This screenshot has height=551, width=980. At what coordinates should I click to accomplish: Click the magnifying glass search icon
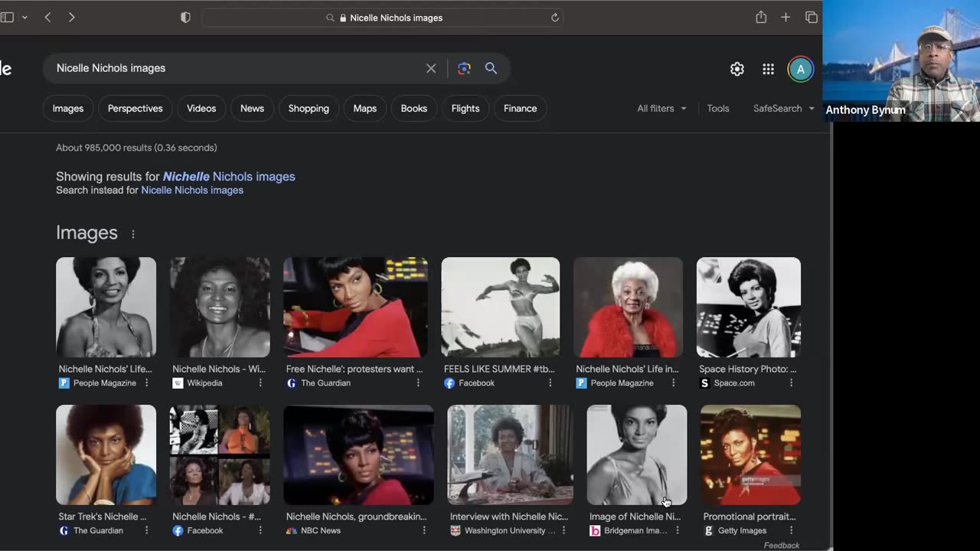coord(491,68)
